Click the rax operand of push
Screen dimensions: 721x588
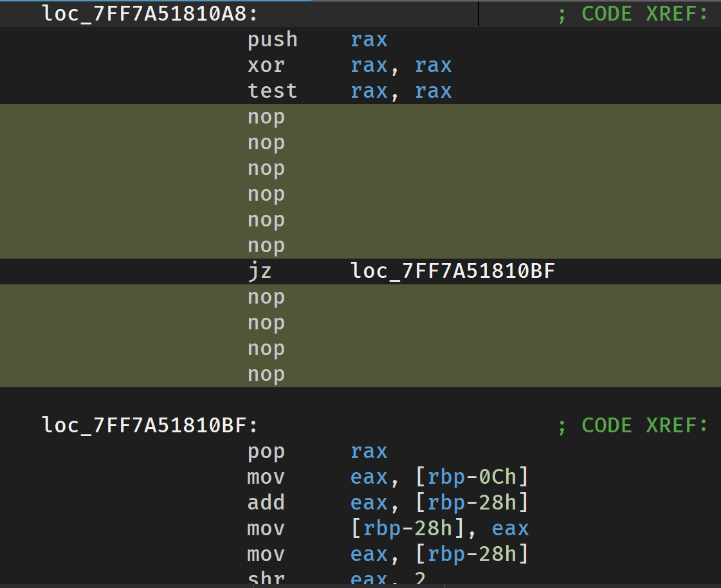pyautogui.click(x=369, y=39)
